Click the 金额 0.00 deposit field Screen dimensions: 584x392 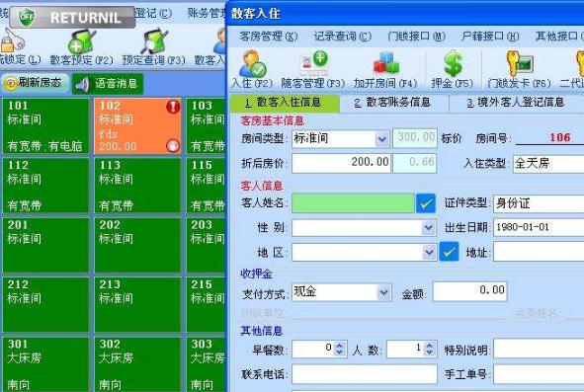[x=469, y=291]
